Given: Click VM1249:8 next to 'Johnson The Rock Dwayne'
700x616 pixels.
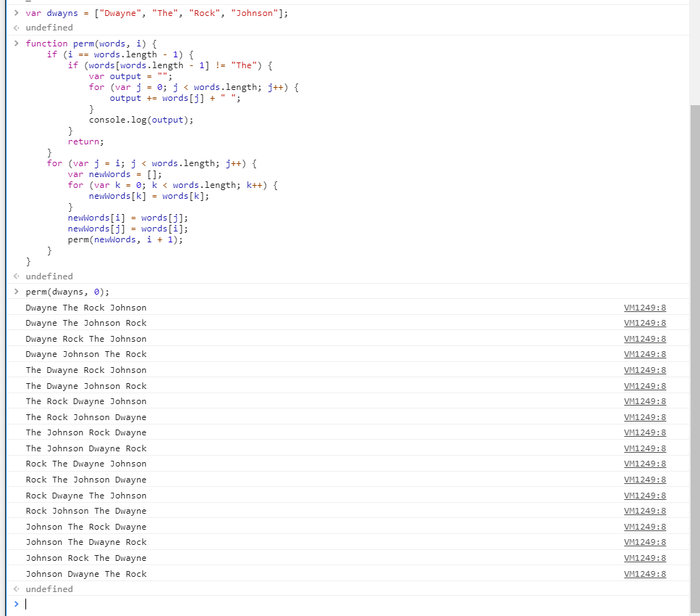Looking at the screenshot, I should coord(645,527).
